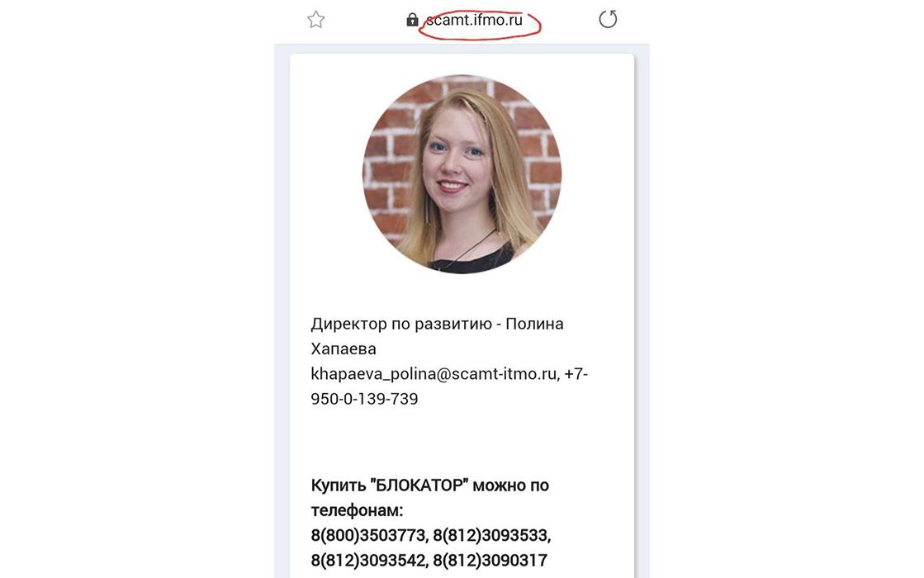Click the word "телефонам:" in bold text
924x578 pixels.
[x=357, y=510]
